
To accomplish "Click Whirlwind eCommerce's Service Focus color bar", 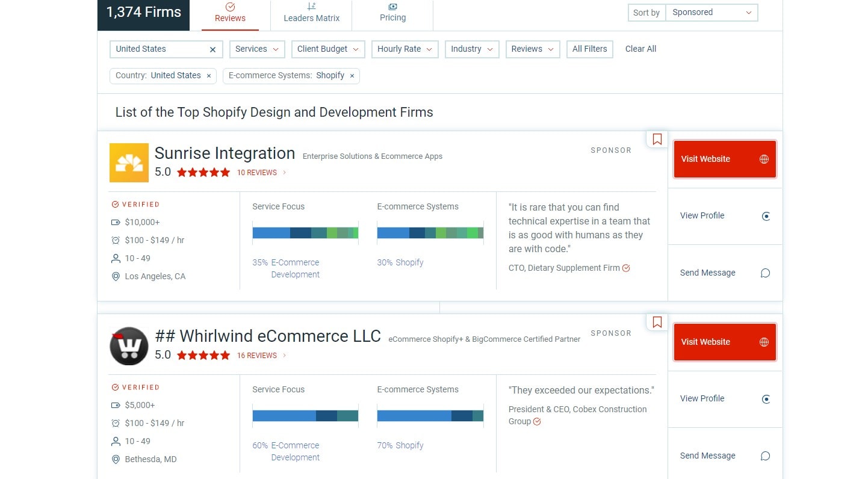I will click(x=305, y=416).
